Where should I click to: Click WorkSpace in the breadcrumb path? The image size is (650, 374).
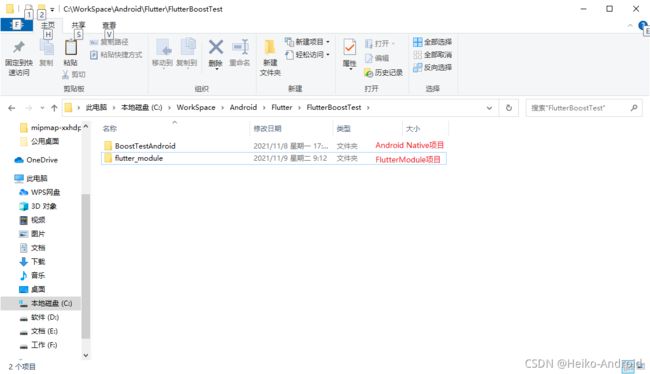click(x=196, y=107)
